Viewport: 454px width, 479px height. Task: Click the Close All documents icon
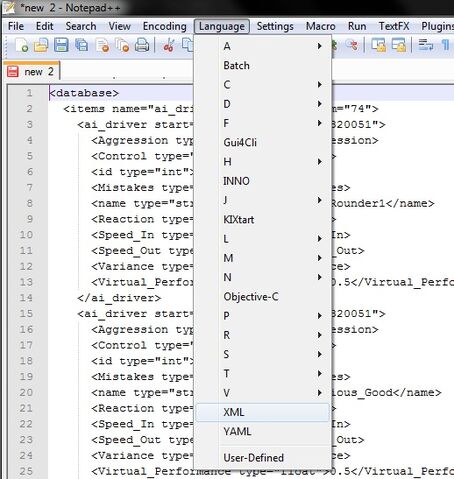tap(122, 45)
